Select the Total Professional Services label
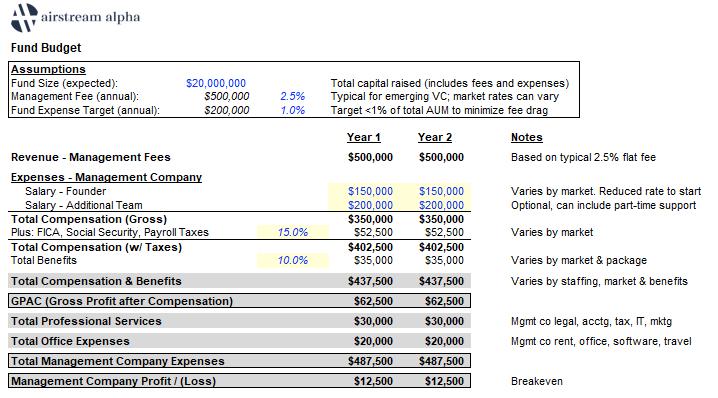Screen dimensions: 718x398 click(x=86, y=322)
